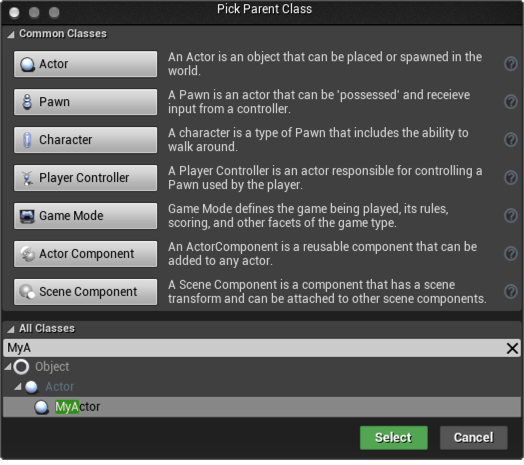
Task: Click the green Select button
Action: point(394,438)
